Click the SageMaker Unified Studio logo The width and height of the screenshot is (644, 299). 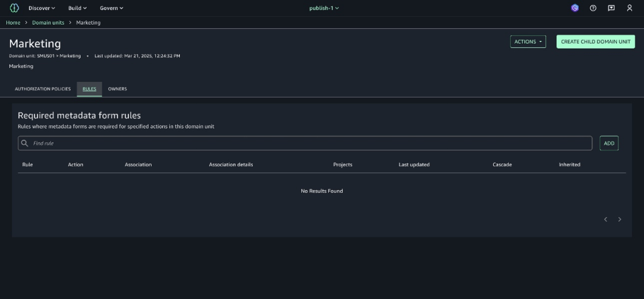coord(14,8)
